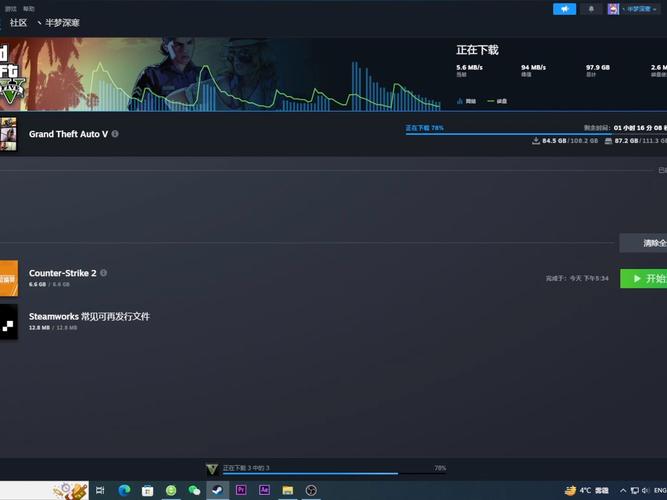Click the Grand Theft Auto V info icon
The width and height of the screenshot is (667, 500).
coord(115,134)
